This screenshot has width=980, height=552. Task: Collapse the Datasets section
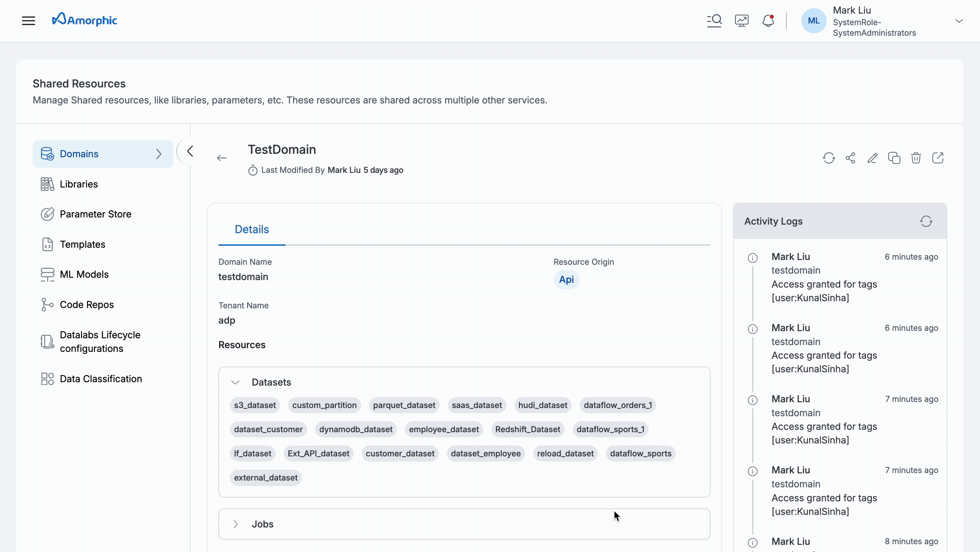[235, 382]
